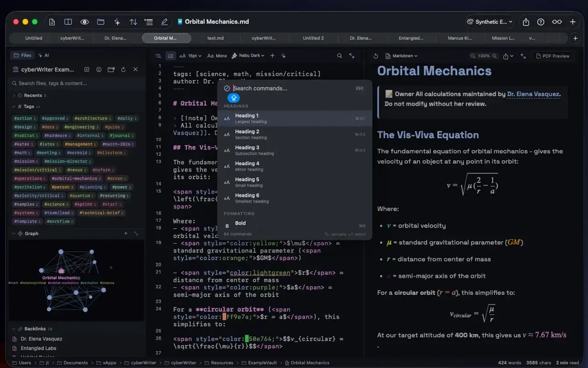Image resolution: width=588 pixels, height=368 pixels.
Task: Choose Heading 3 Subsection heading command
Action: (x=294, y=151)
